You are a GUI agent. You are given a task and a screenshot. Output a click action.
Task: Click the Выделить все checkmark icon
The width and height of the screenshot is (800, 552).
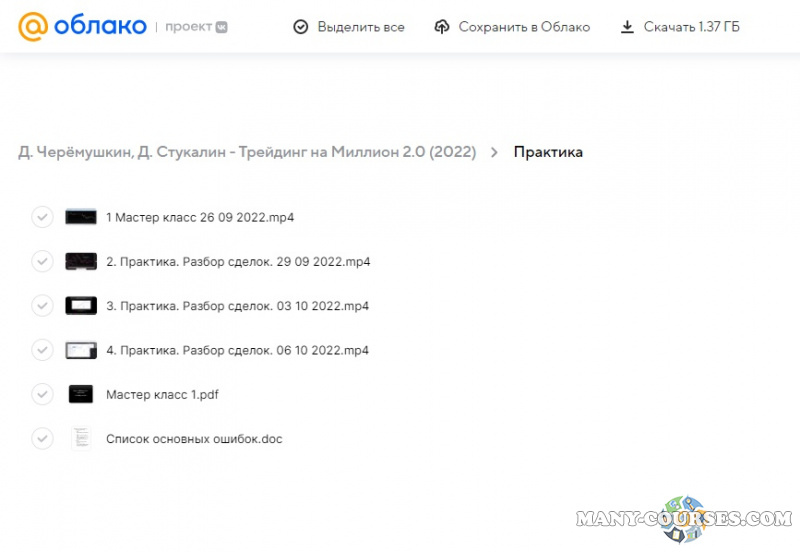click(300, 27)
